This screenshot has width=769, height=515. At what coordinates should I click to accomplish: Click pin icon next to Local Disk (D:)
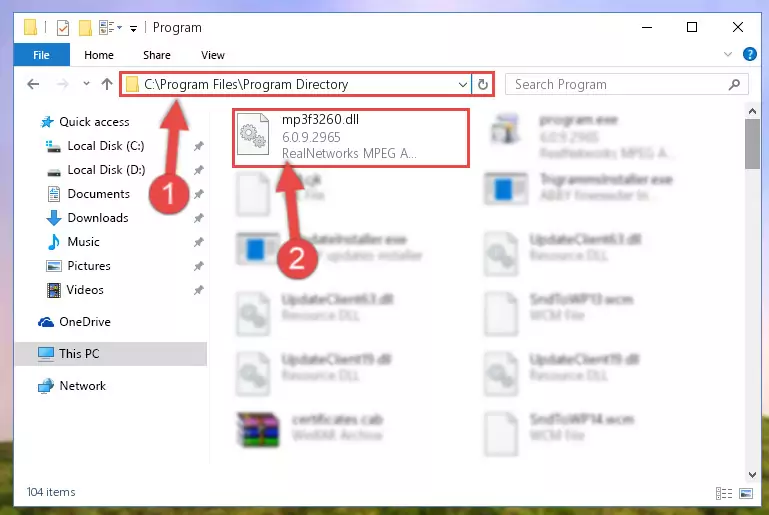tap(199, 170)
